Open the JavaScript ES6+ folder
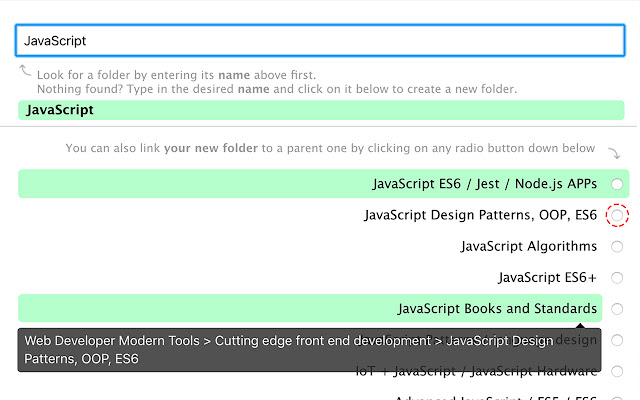Image resolution: width=640 pixels, height=400 pixels. pyautogui.click(x=547, y=278)
